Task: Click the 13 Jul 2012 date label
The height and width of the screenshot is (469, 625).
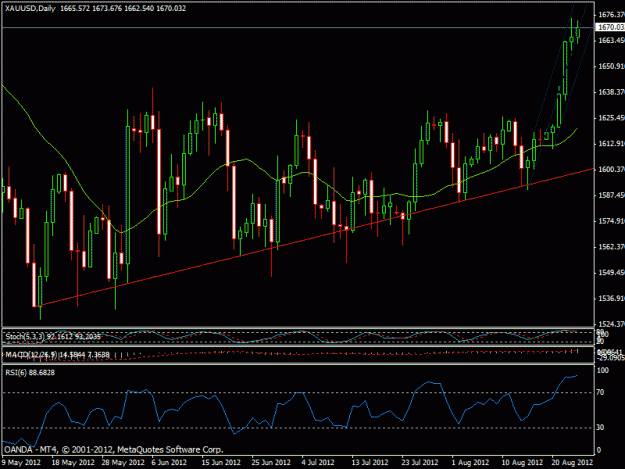Action: click(369, 463)
